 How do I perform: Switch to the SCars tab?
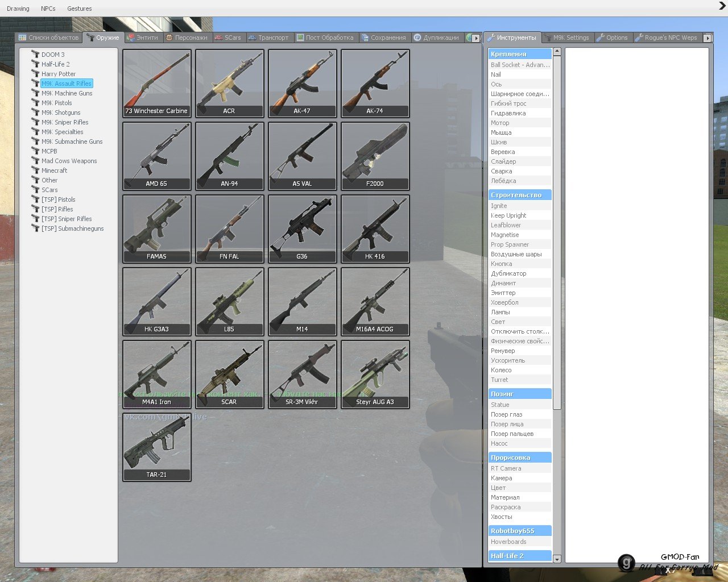228,38
